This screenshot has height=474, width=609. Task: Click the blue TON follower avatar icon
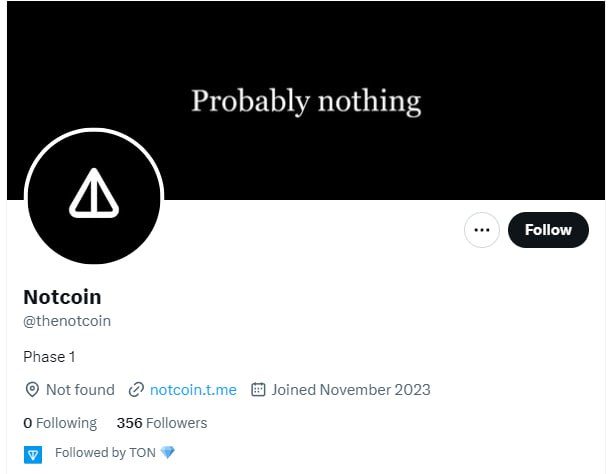pos(33,454)
